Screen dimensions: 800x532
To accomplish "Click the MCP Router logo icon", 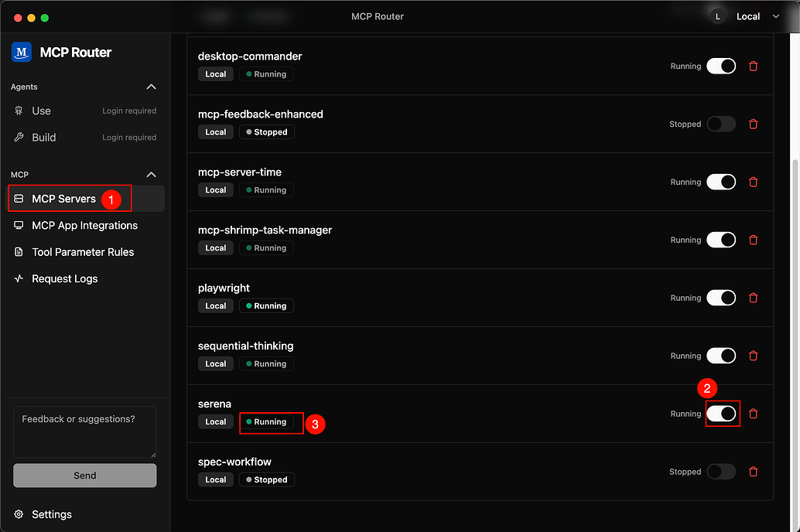I will click(x=22, y=52).
